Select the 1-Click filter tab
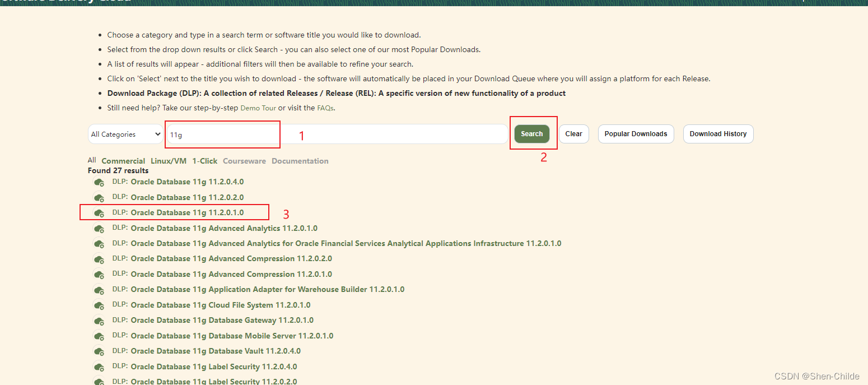The width and height of the screenshot is (868, 385). (205, 161)
